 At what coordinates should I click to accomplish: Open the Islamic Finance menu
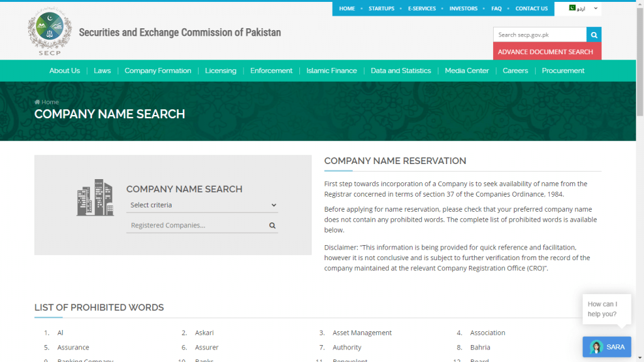click(331, 70)
